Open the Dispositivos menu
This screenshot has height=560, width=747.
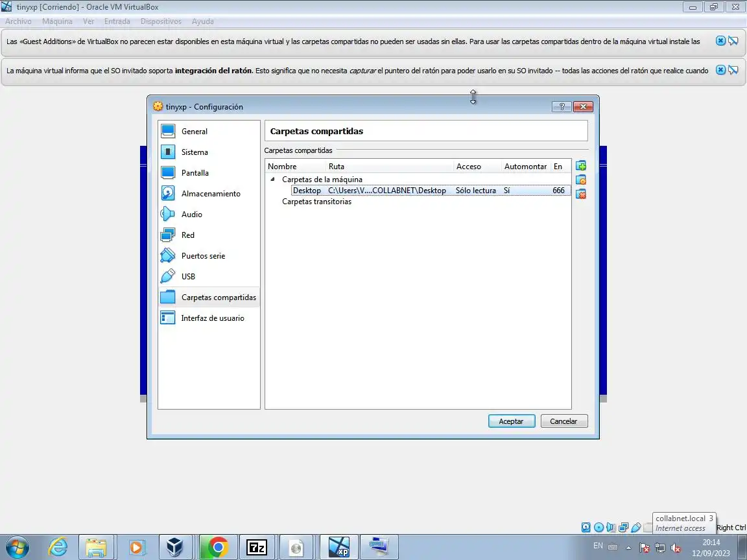click(x=161, y=21)
